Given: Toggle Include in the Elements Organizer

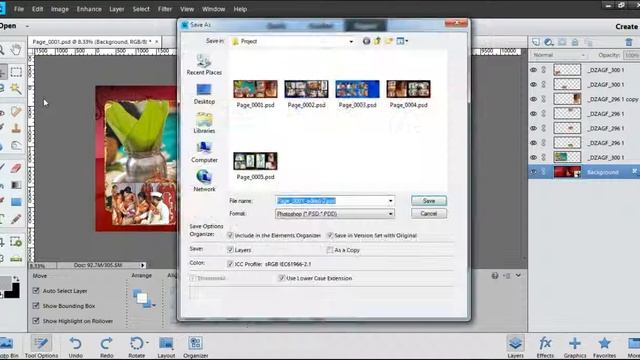Looking at the screenshot, I should point(230,236).
